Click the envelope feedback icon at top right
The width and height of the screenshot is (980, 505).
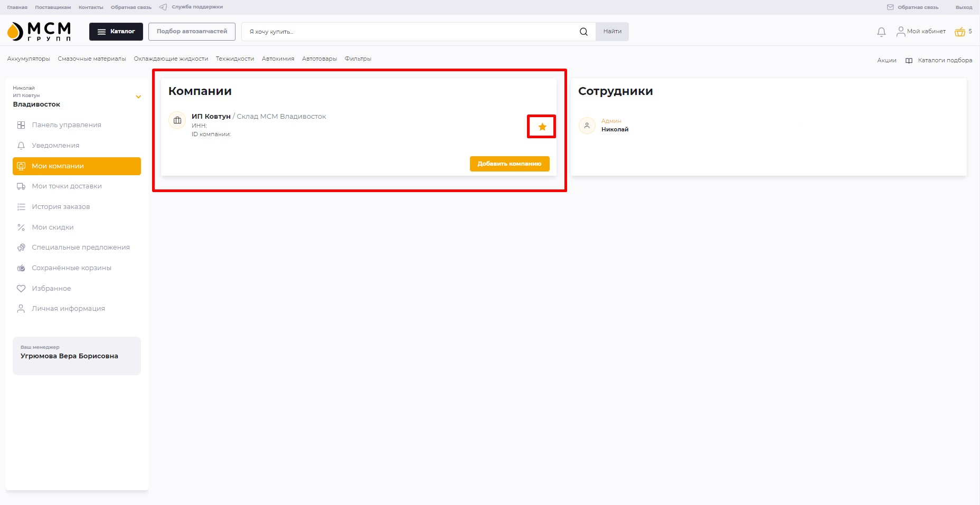(x=890, y=7)
